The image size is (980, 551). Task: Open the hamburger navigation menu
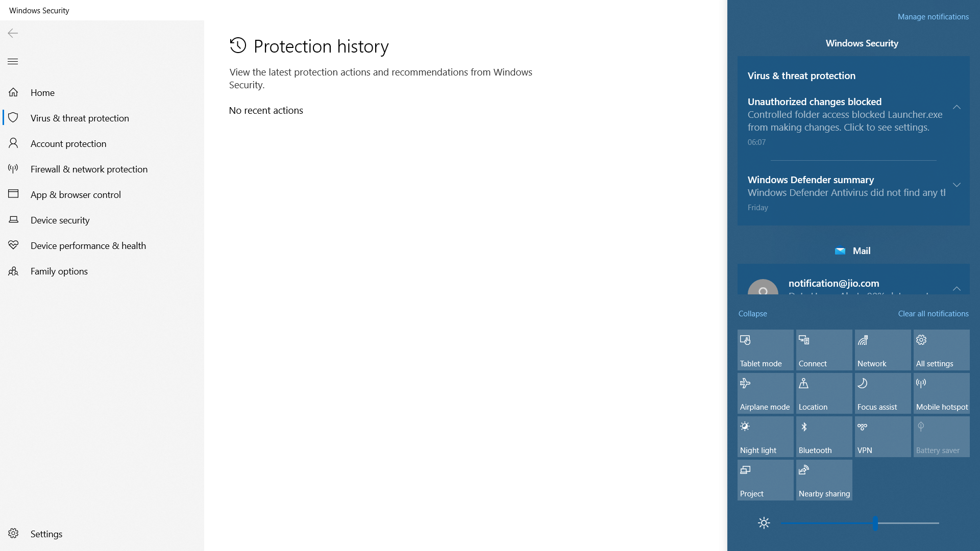pyautogui.click(x=13, y=62)
